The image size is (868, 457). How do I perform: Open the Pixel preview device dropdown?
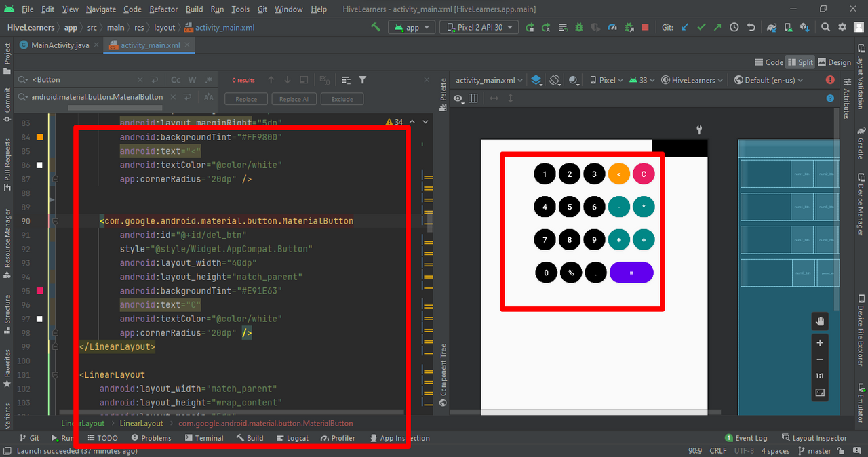[x=606, y=80]
